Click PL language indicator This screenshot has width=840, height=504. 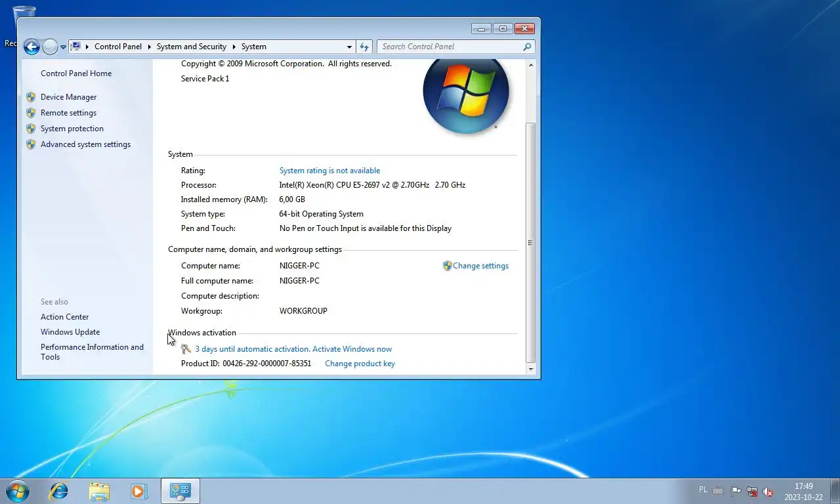(703, 490)
